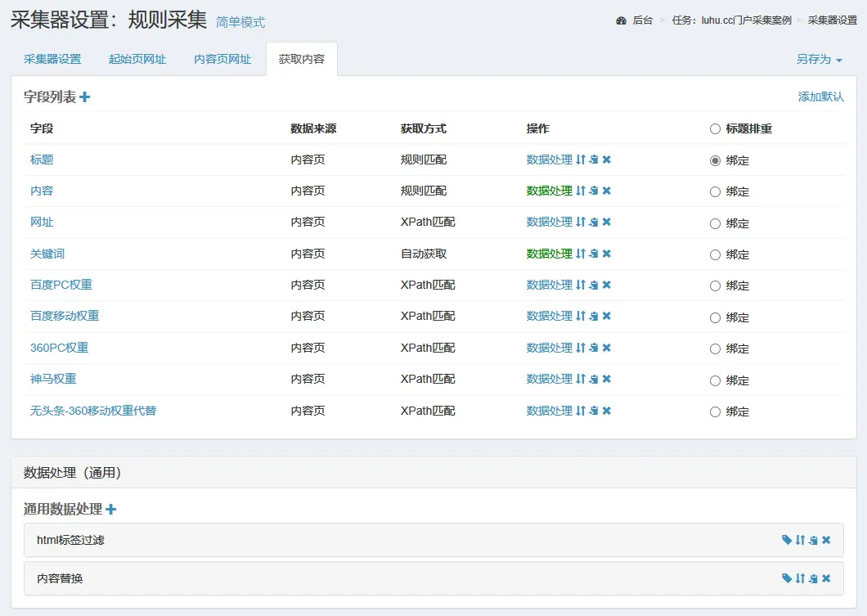Switch to the 采集器设置 tab
Viewport: 867px width, 616px height.
pos(52,59)
